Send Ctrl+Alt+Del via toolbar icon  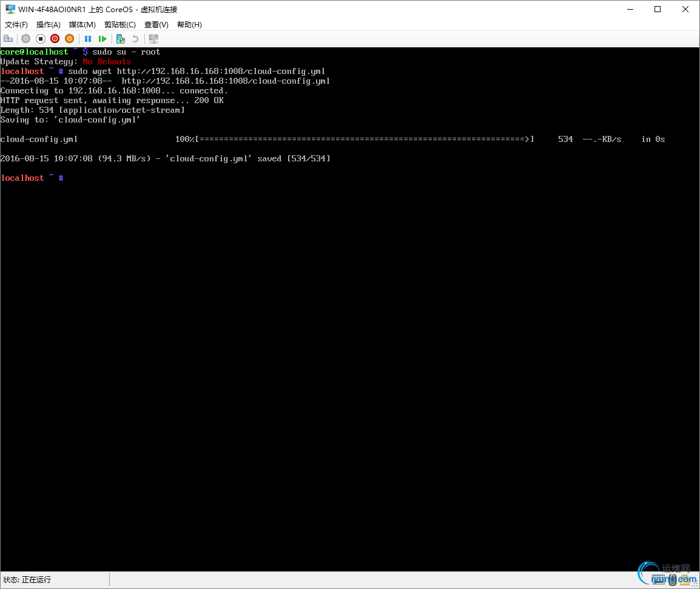pos(8,39)
